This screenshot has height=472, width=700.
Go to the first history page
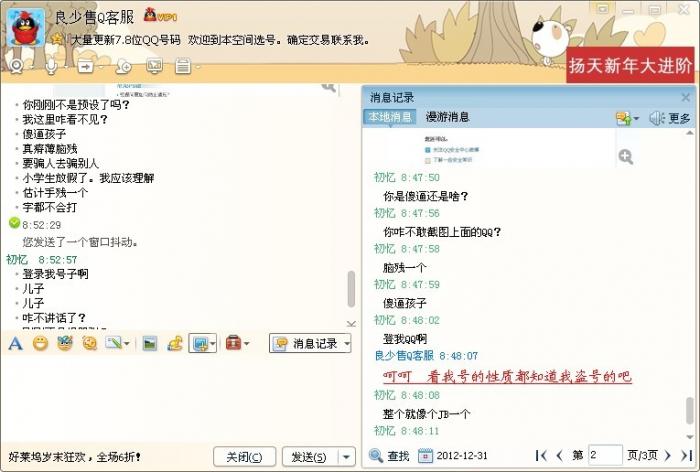pyautogui.click(x=541, y=455)
